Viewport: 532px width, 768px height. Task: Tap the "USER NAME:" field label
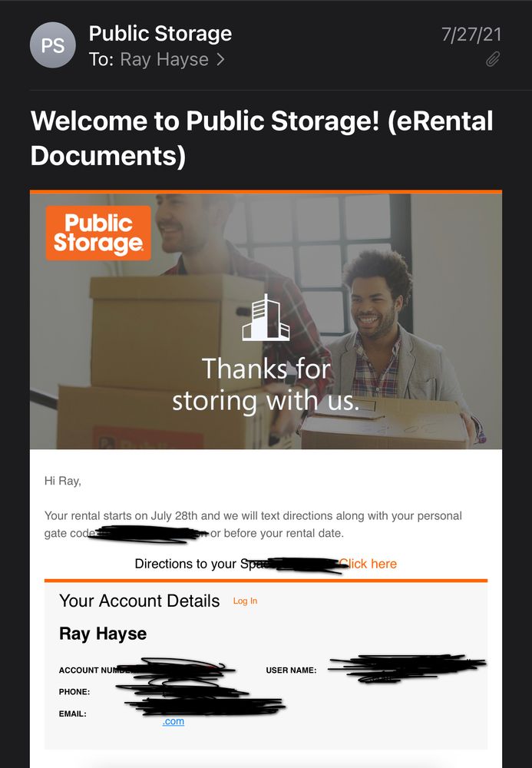(291, 670)
